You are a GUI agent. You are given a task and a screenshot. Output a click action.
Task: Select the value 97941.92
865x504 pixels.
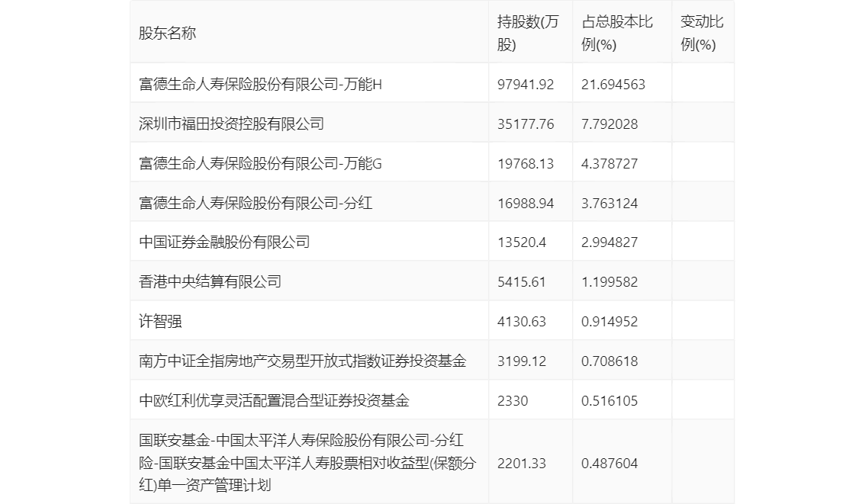525,85
